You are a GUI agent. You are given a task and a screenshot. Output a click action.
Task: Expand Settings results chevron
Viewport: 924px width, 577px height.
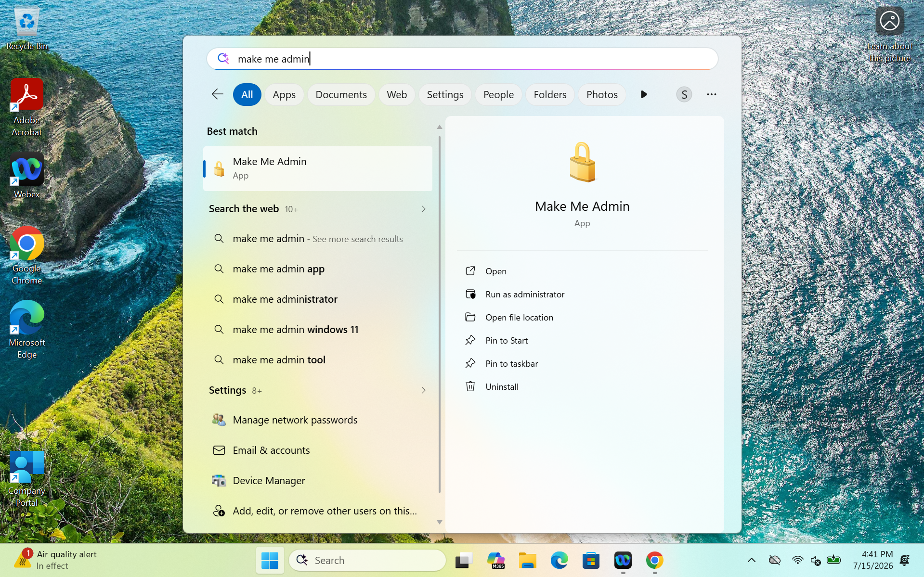coord(423,390)
